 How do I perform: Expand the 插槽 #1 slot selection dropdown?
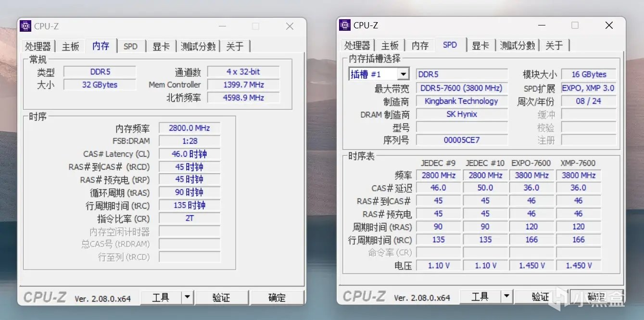(404, 74)
